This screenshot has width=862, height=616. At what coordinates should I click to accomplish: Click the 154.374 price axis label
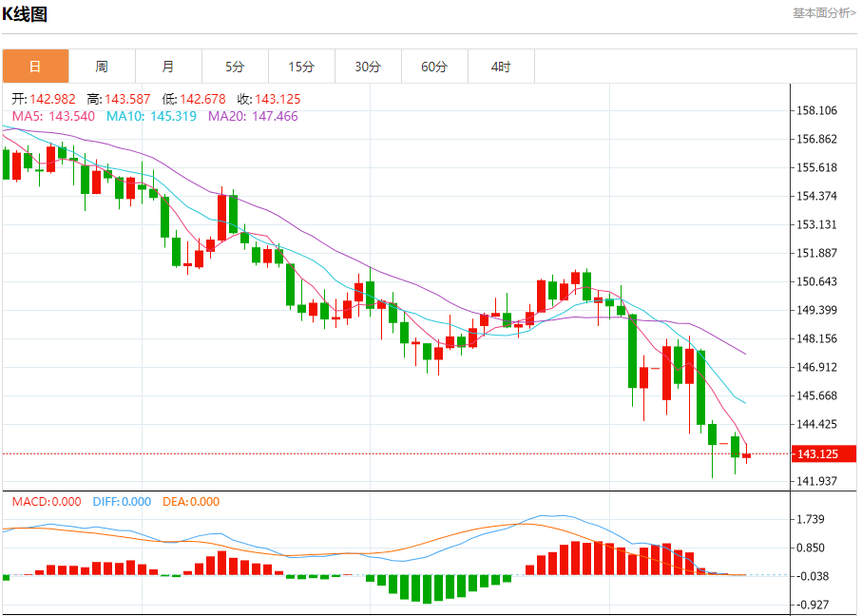(817, 197)
